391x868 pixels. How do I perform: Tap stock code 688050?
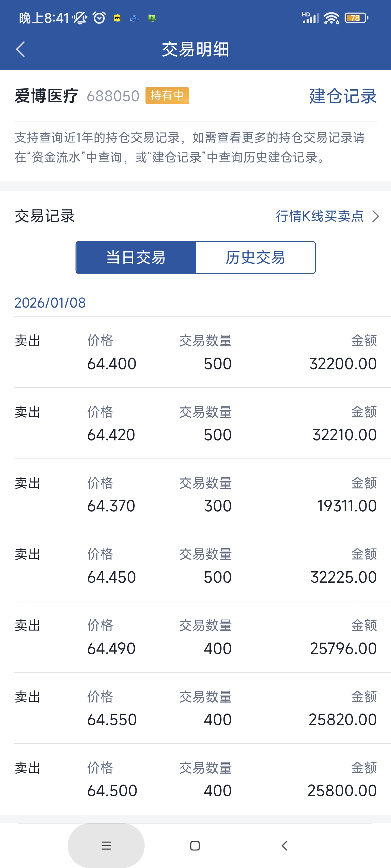pos(113,96)
